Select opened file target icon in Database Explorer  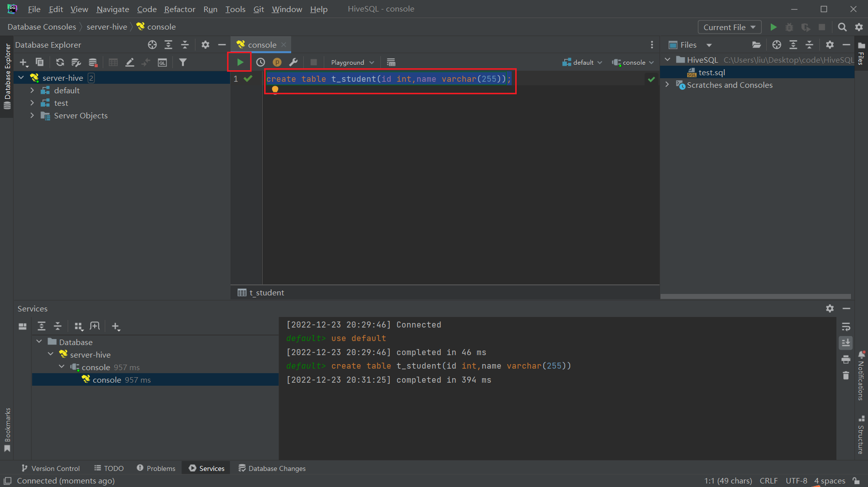click(152, 45)
